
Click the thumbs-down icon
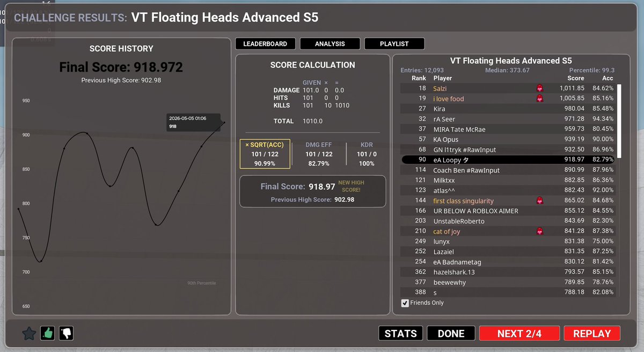click(66, 334)
